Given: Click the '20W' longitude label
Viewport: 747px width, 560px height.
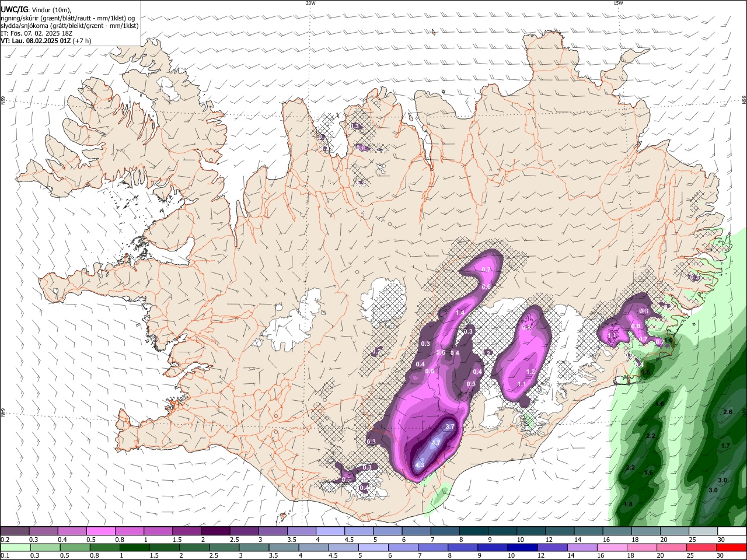Looking at the screenshot, I should pos(310,3).
